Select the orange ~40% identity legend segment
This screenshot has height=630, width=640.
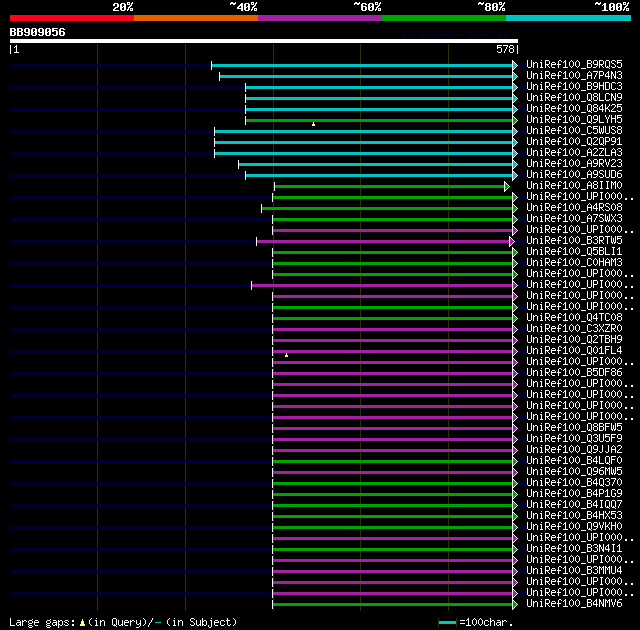196,18
